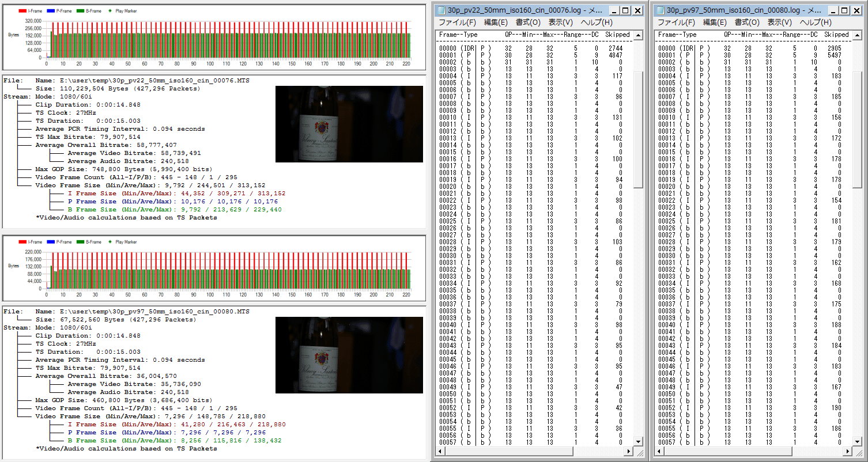Click vertical scrollbar thumb in 00080.log window

click(x=857, y=130)
